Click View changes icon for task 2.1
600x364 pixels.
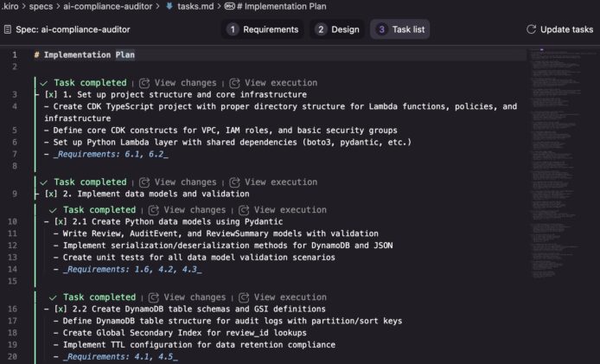(x=153, y=210)
